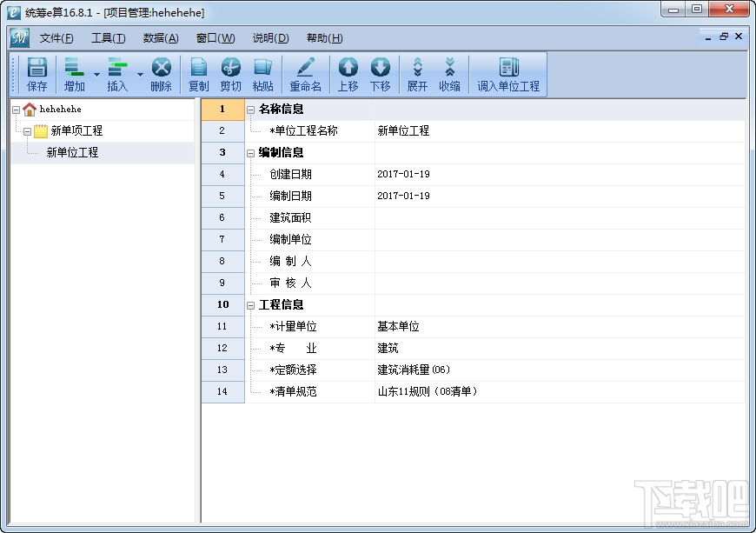The width and height of the screenshot is (756, 533).
Task: Click the 剪切 (Cut) scissors icon
Action: click(x=230, y=68)
